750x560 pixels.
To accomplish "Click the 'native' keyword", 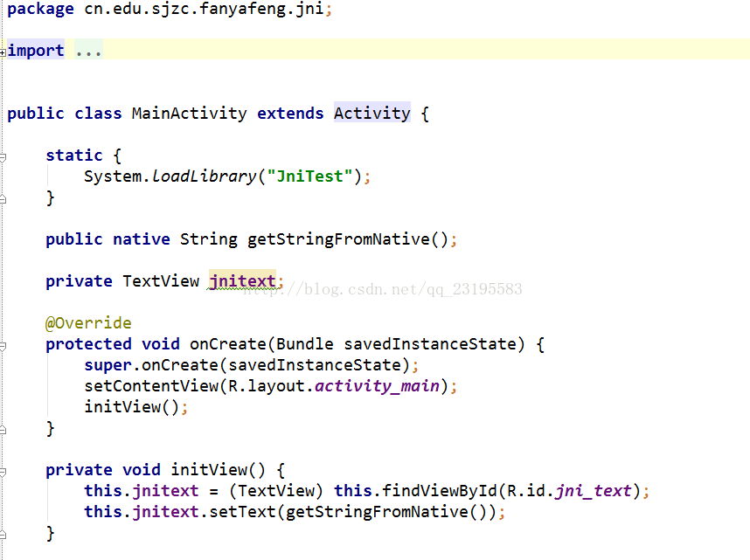I will point(142,239).
